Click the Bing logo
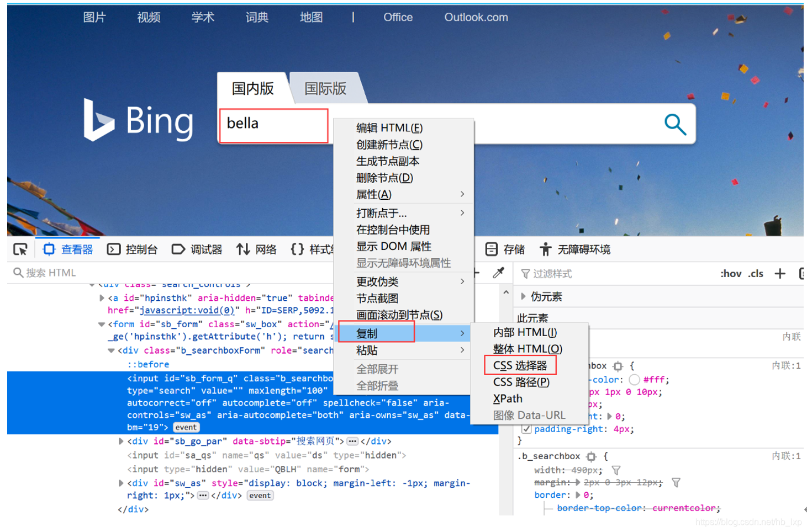807x532 pixels. [138, 119]
